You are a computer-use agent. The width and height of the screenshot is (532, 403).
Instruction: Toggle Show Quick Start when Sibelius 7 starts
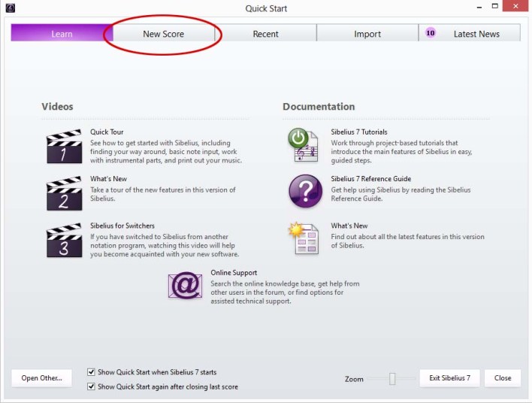(x=91, y=372)
